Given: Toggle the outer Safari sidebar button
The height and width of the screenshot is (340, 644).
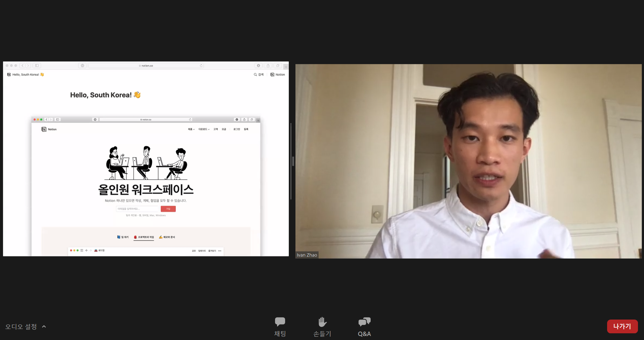Looking at the screenshot, I should [37, 66].
